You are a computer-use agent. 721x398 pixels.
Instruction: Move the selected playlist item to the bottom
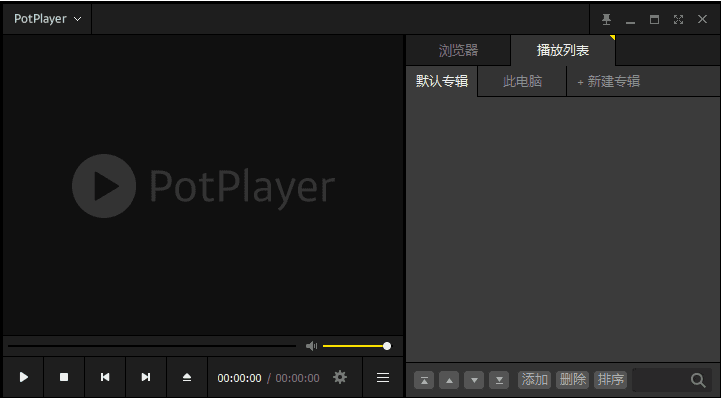[x=499, y=380]
